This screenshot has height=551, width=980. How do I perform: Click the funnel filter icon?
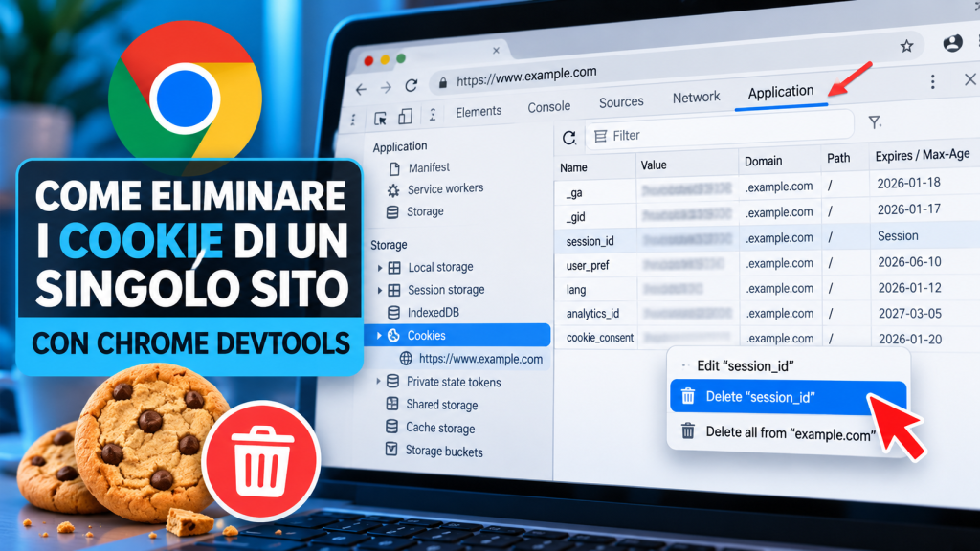[x=875, y=122]
